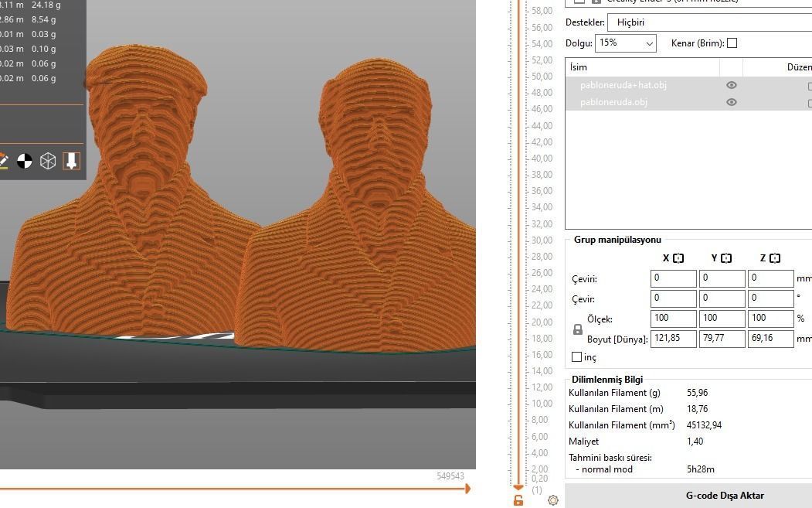This screenshot has width=812, height=508.
Task: Tick the inç units checkbox
Action: click(x=576, y=356)
